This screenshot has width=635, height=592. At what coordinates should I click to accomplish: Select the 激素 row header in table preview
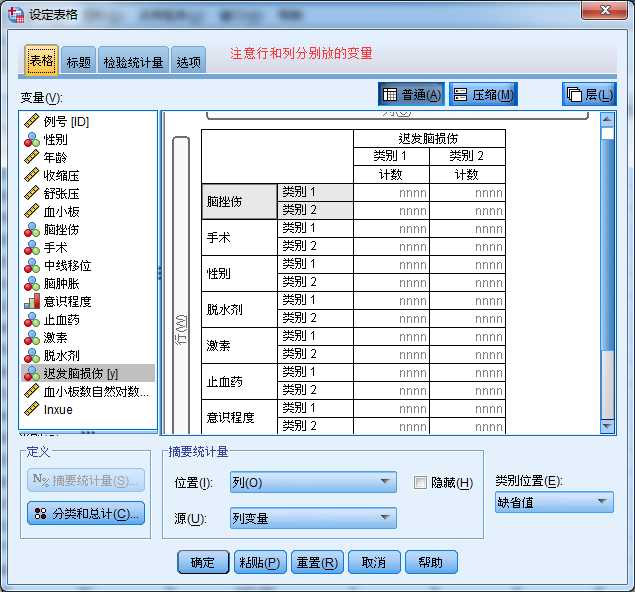(x=239, y=345)
